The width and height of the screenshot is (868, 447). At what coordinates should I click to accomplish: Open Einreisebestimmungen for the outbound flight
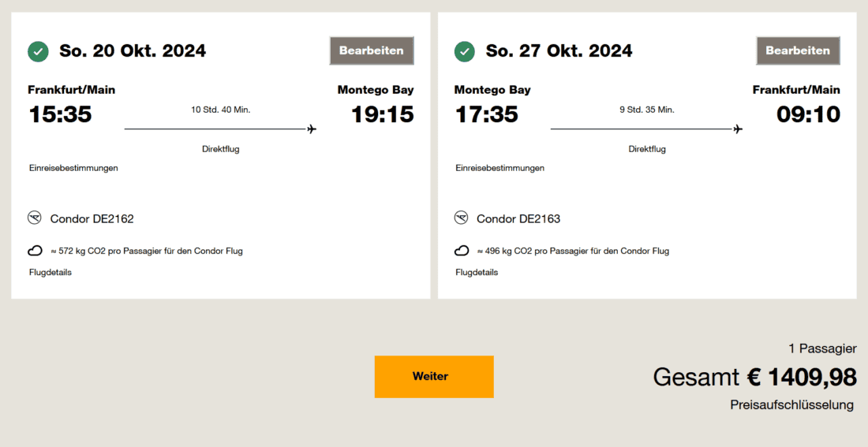coord(73,168)
